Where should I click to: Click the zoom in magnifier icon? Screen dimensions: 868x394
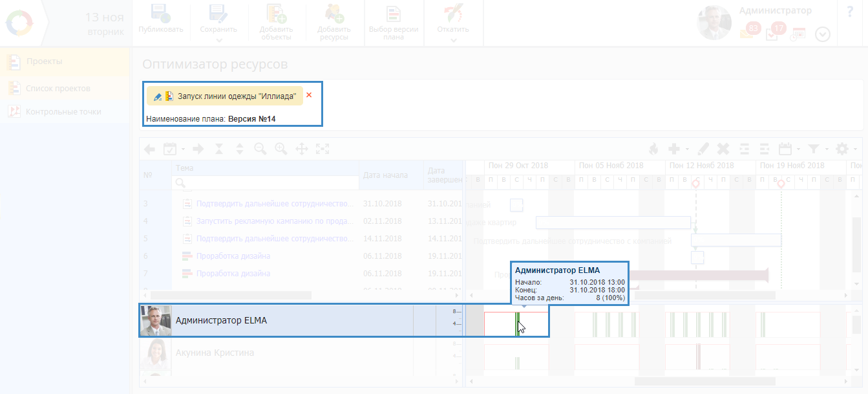(x=281, y=149)
